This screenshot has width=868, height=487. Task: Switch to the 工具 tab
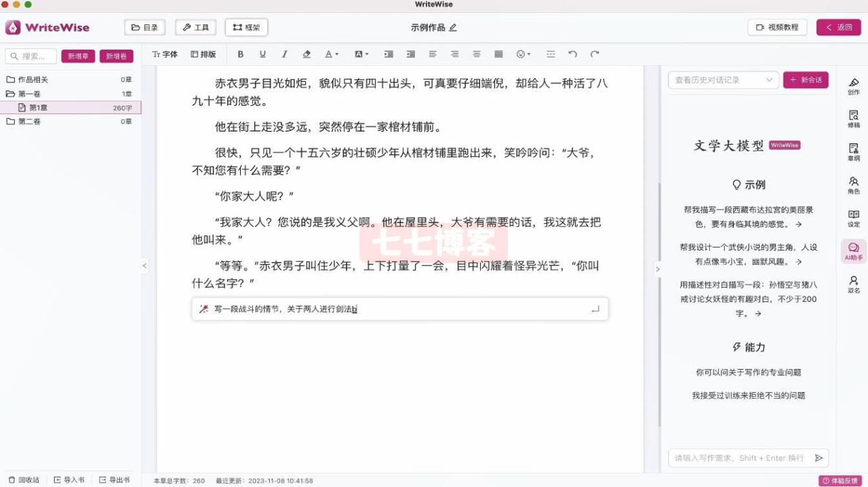coord(195,27)
